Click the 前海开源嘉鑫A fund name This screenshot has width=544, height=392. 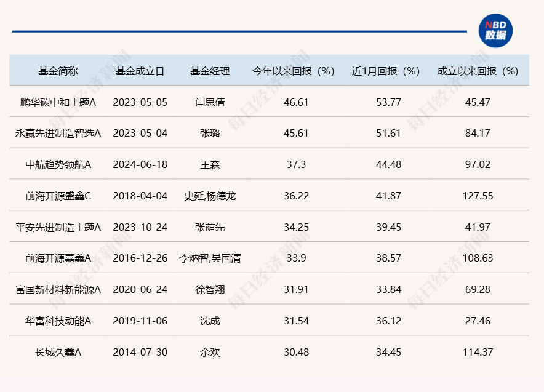pyautogui.click(x=58, y=258)
